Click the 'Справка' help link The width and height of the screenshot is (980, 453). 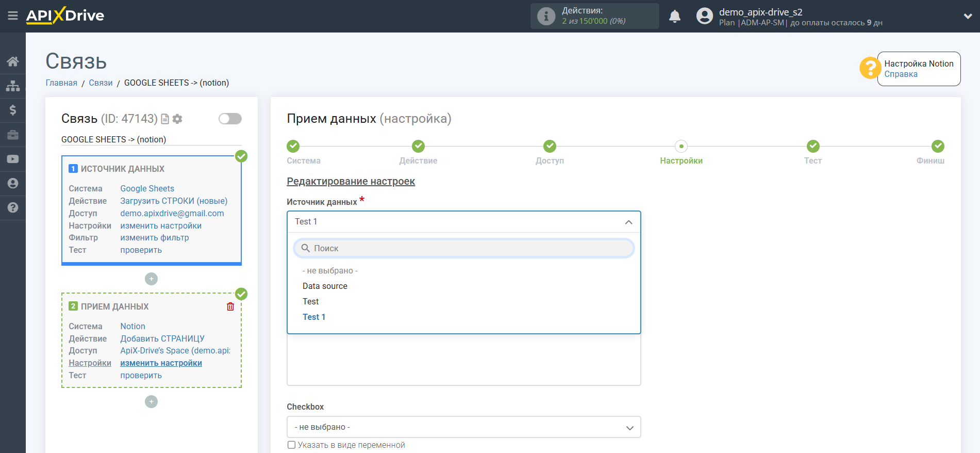point(901,74)
